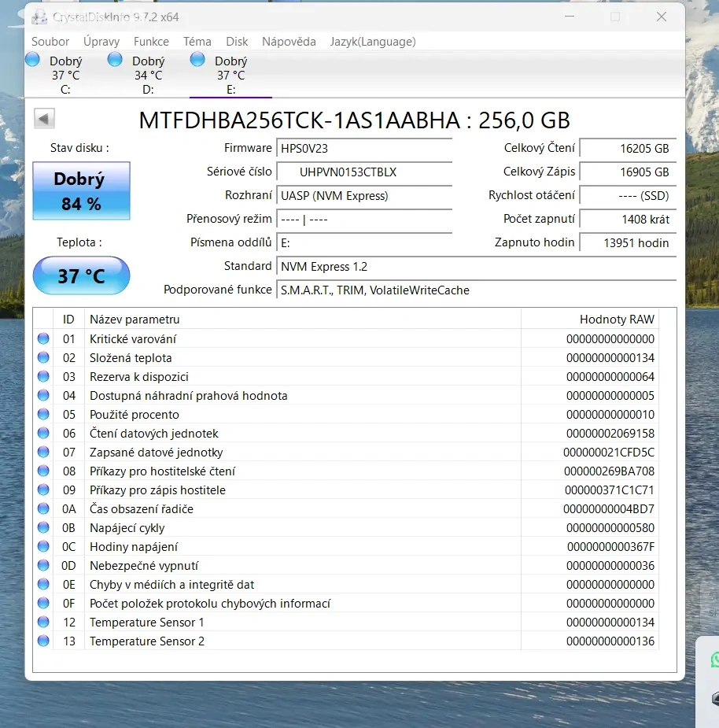
Task: Click status icon of Nebezpečné vypnutí row
Action: point(43,565)
